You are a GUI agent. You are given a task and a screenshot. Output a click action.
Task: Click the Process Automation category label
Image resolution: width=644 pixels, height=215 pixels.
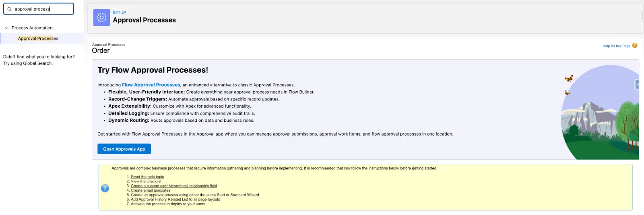pyautogui.click(x=32, y=28)
